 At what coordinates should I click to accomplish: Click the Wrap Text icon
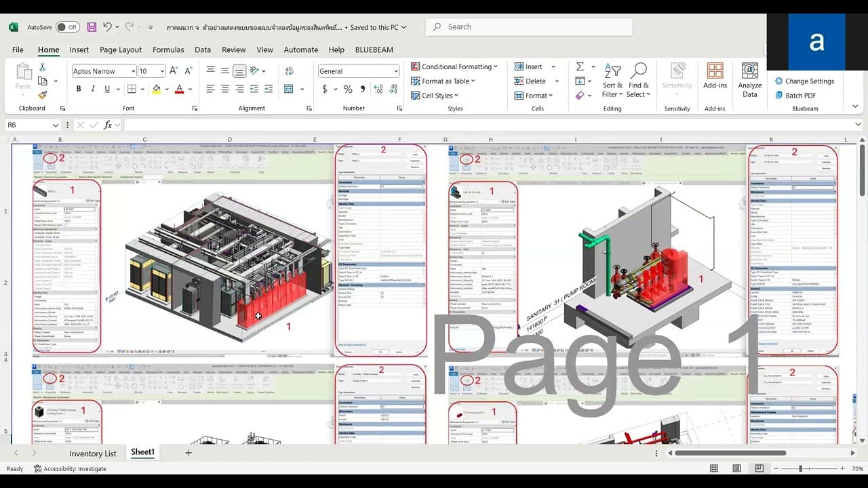pyautogui.click(x=290, y=70)
